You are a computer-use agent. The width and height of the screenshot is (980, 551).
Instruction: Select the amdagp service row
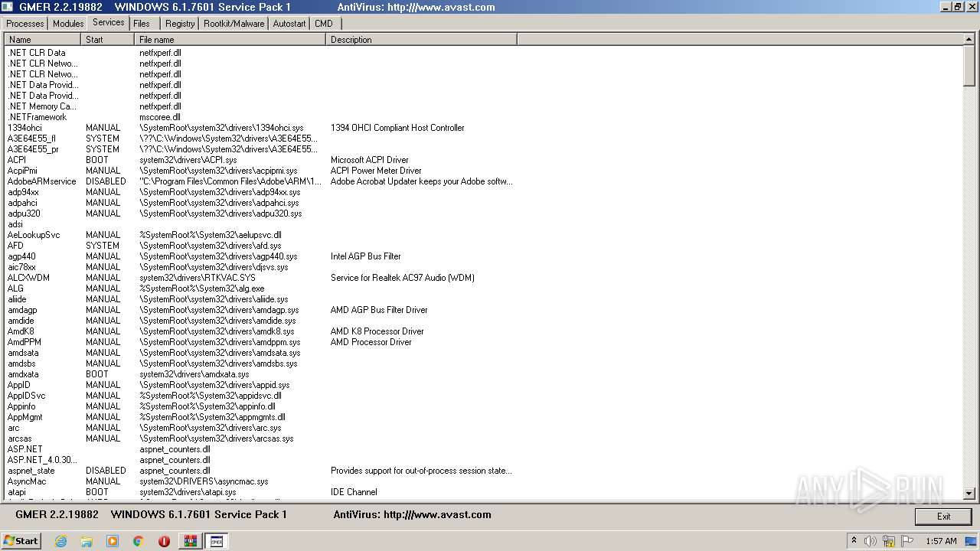483,310
